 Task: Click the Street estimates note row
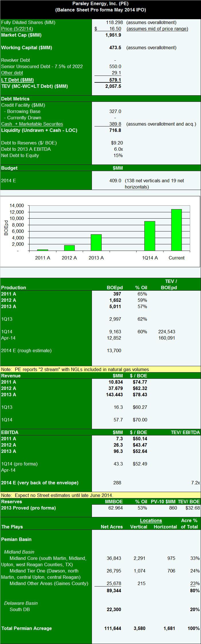[x=100, y=496]
